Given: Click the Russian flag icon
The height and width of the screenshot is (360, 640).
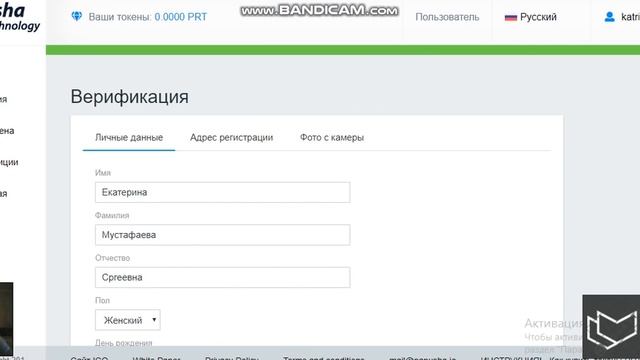Looking at the screenshot, I should [511, 17].
